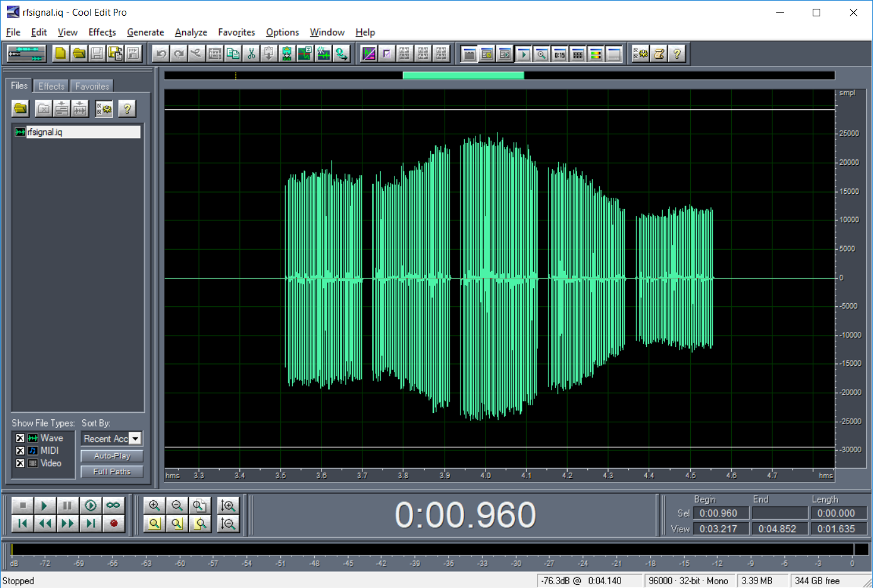The width and height of the screenshot is (873, 588).
Task: Jump to beginning with the skip-back button
Action: (x=22, y=523)
